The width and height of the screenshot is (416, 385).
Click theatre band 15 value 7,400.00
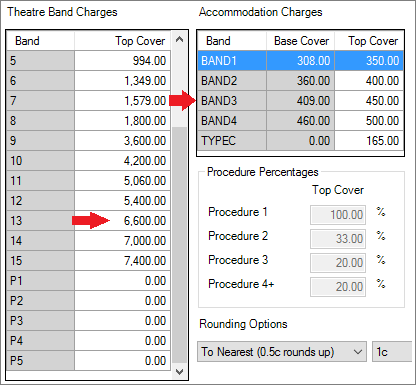coord(123,261)
